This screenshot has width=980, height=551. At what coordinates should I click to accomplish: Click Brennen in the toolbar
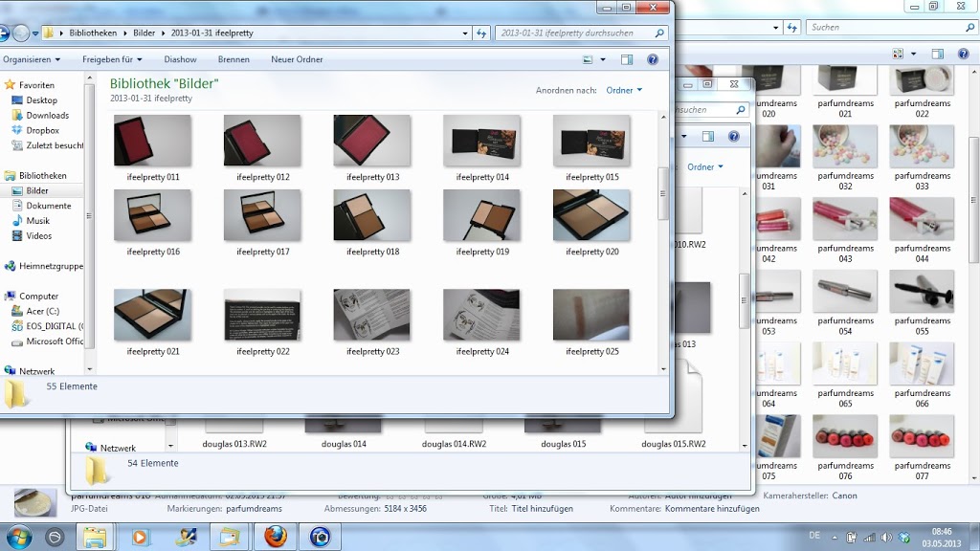tap(234, 59)
